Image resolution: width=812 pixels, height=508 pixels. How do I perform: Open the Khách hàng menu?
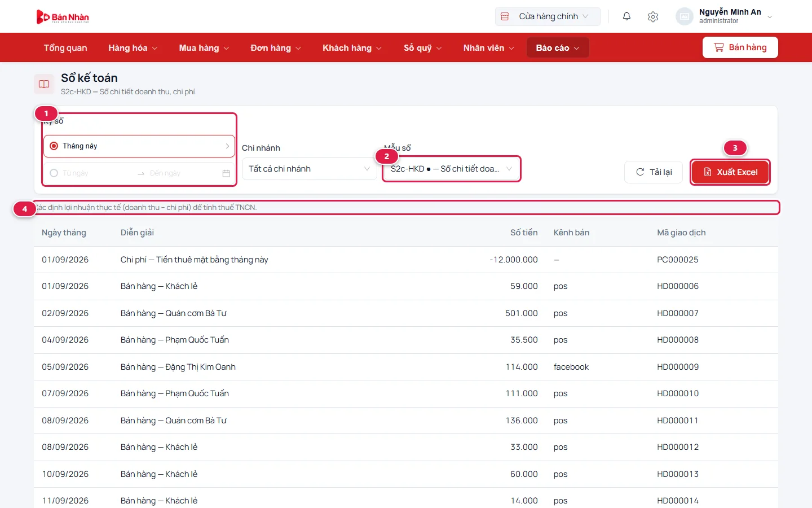point(352,48)
